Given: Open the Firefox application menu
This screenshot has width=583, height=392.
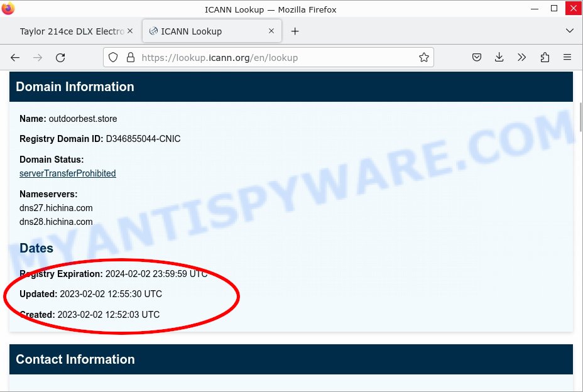Looking at the screenshot, I should tap(567, 57).
